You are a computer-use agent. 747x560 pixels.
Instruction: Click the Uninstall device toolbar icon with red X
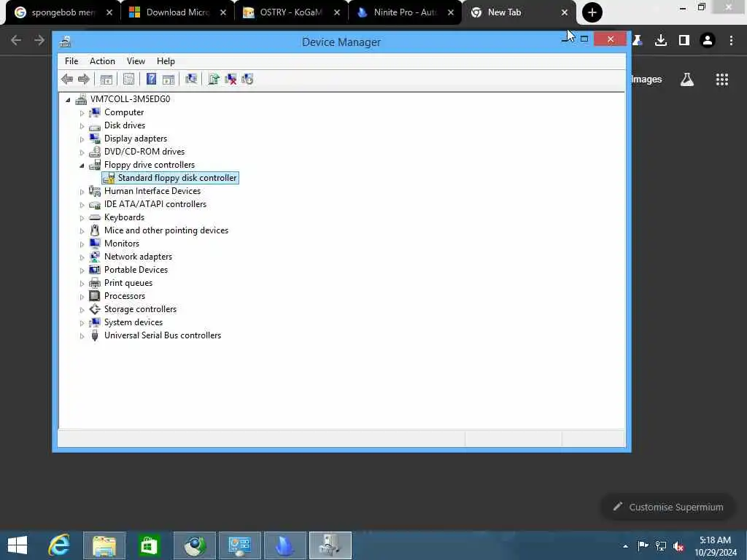click(x=231, y=79)
